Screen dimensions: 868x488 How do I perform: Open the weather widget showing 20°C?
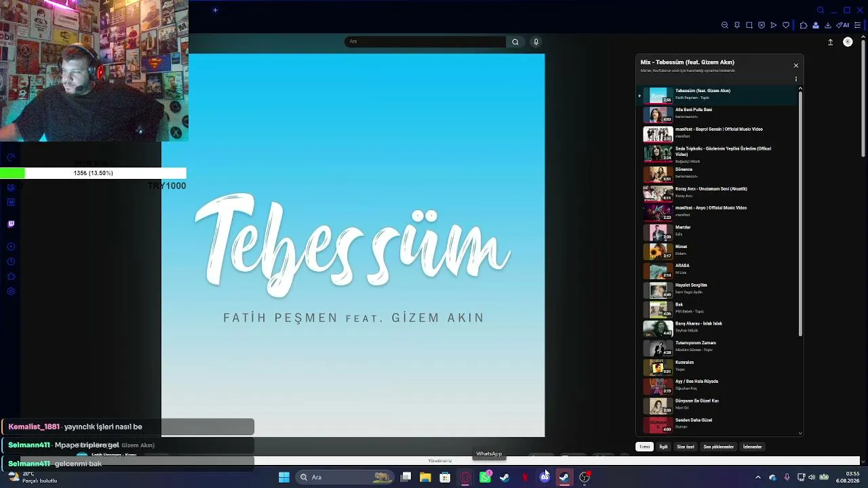[x=33, y=477]
